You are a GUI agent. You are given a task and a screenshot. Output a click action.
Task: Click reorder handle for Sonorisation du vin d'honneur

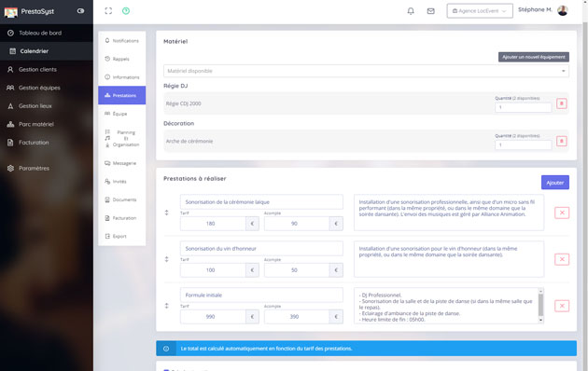pyautogui.click(x=166, y=259)
